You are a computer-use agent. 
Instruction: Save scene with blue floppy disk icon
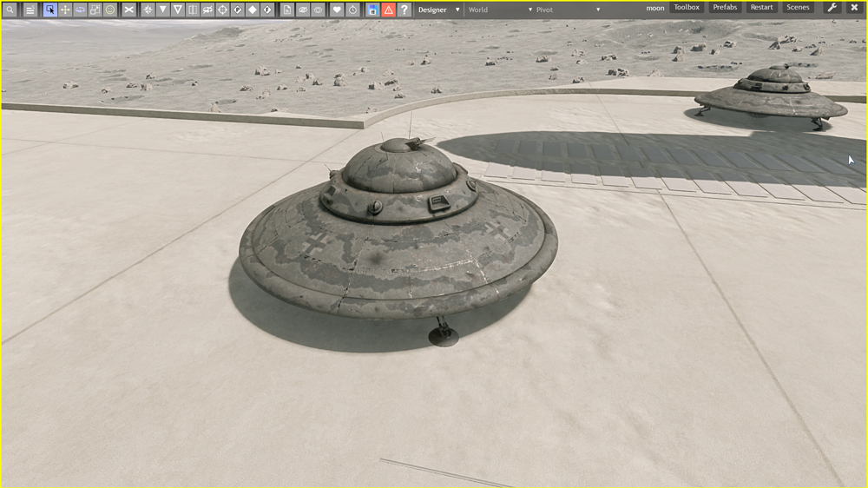pyautogui.click(x=372, y=10)
